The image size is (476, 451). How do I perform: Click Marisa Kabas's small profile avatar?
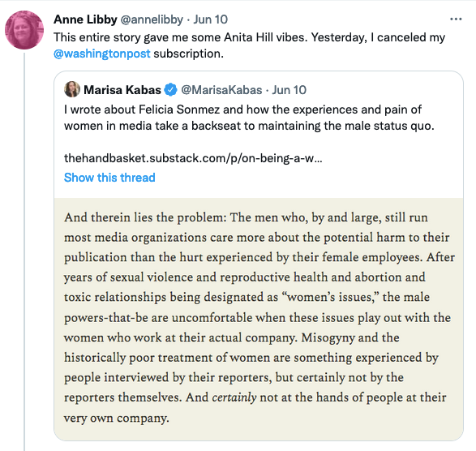coord(72,89)
